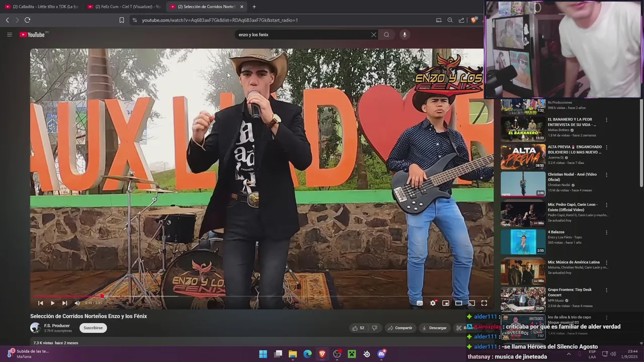Image resolution: width=644 pixels, height=362 pixels.
Task: Reload the page with the refresh icon
Action: coord(27,20)
